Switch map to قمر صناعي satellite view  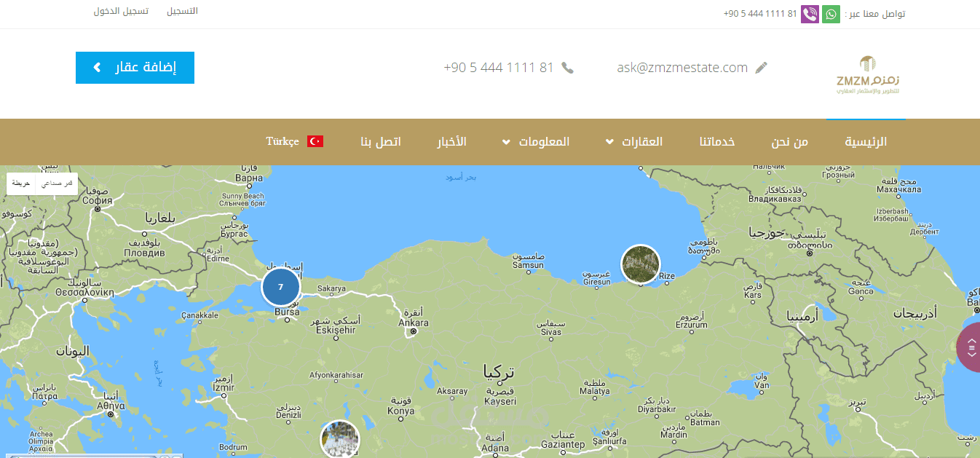coord(57,183)
